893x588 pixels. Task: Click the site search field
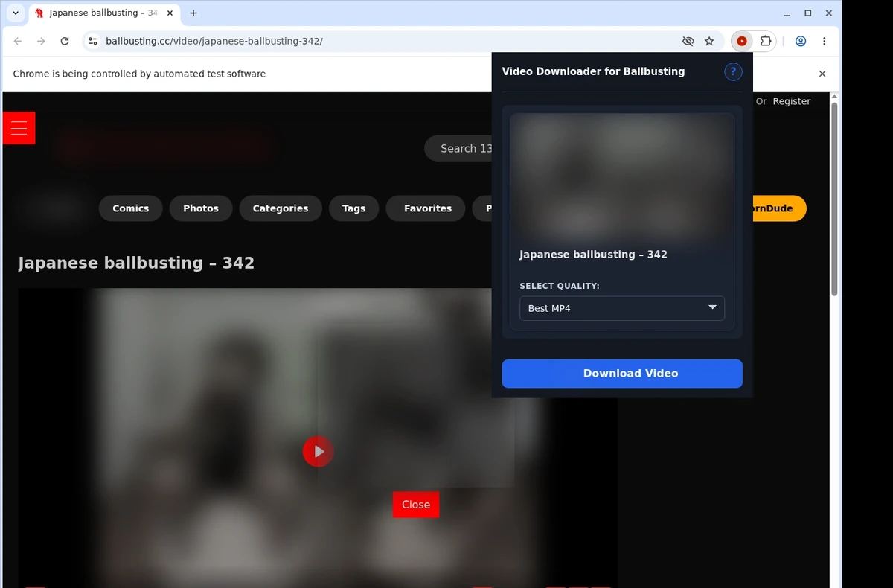[x=458, y=149]
